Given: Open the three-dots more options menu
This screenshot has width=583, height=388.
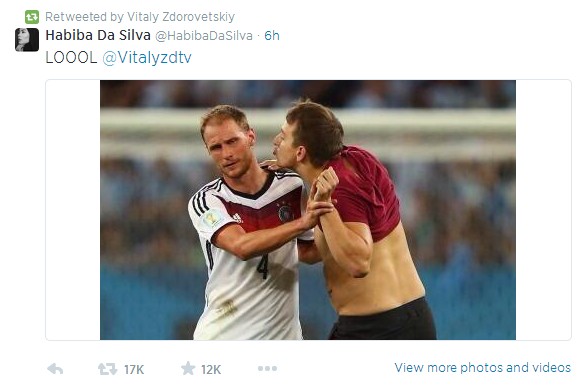Looking at the screenshot, I should 267,368.
